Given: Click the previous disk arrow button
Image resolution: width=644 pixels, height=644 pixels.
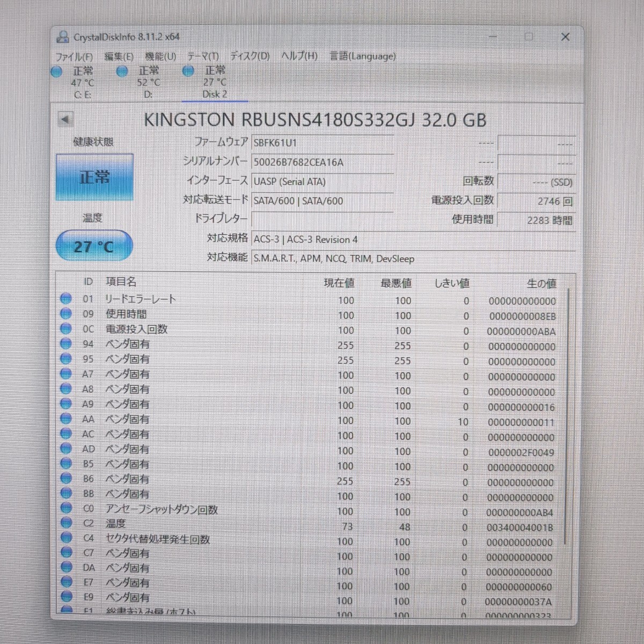Looking at the screenshot, I should click(x=65, y=119).
